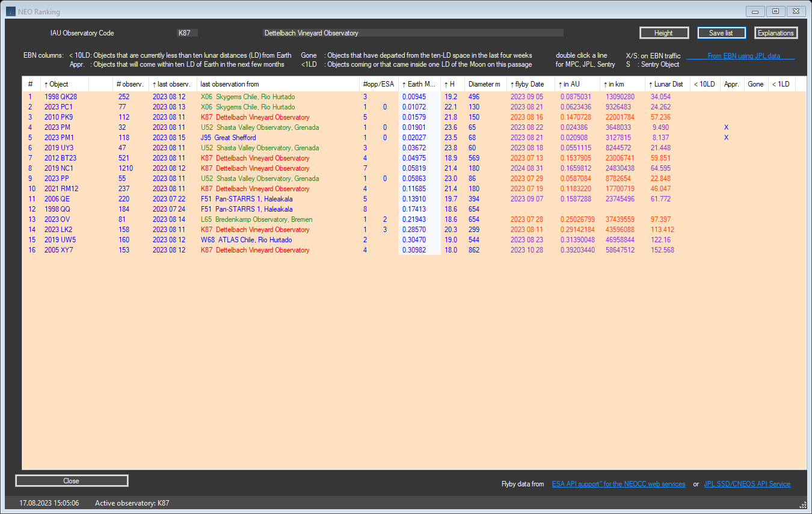The height and width of the screenshot is (514, 812).
Task: Click the '#opp/ESA' column header
Action: click(379, 84)
